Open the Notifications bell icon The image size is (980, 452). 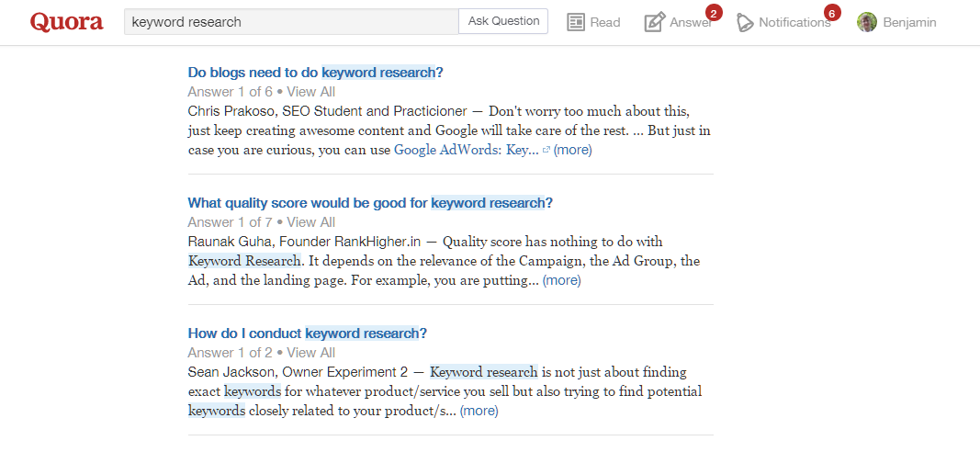tap(744, 22)
